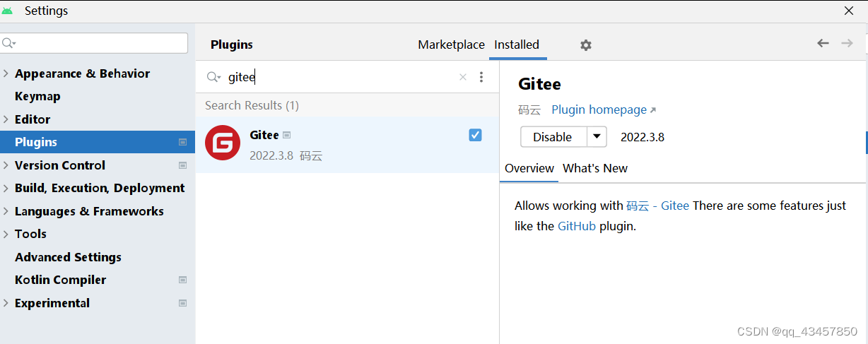
Task: Open the Plugin homepage link
Action: click(604, 109)
